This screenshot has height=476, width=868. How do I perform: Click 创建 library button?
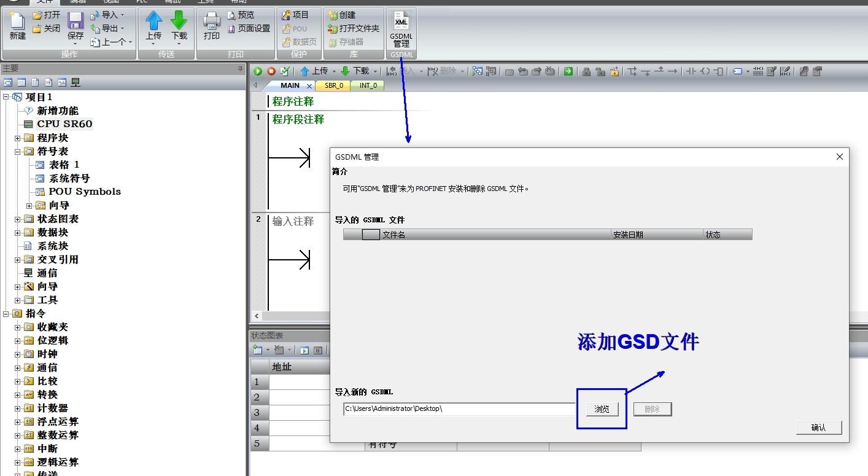click(342, 15)
